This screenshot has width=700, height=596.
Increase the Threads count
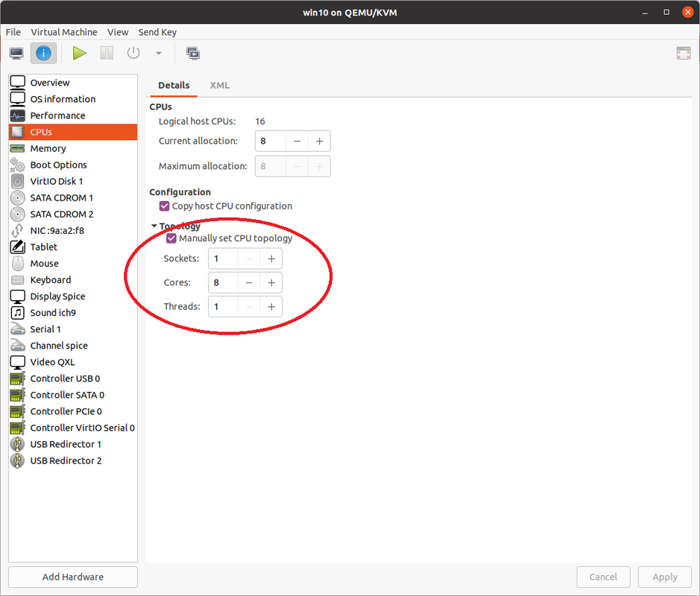pyautogui.click(x=271, y=307)
